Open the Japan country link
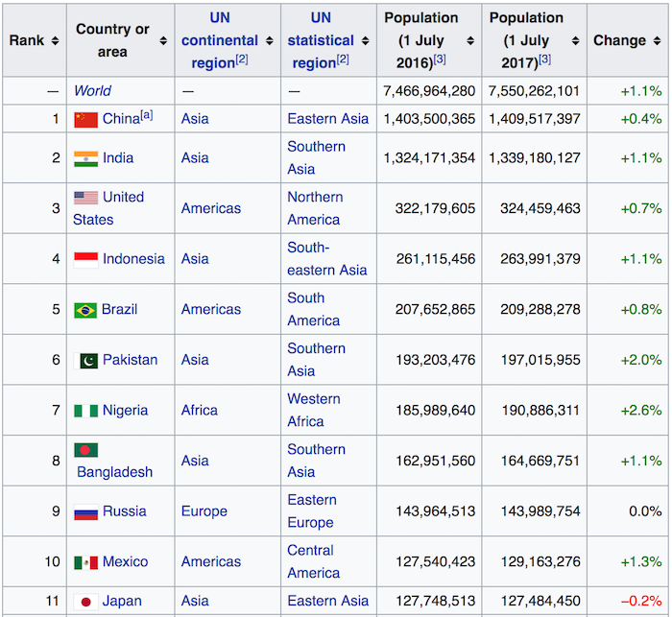Viewport: 672px width, 617px height. click(x=122, y=601)
